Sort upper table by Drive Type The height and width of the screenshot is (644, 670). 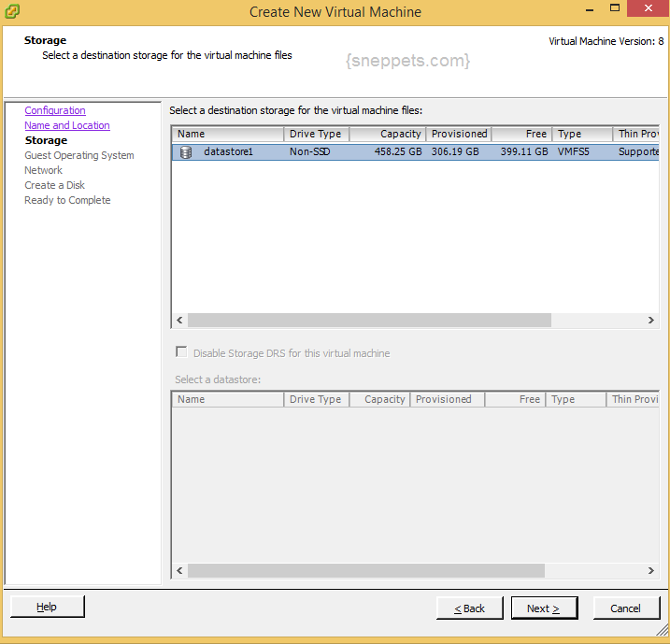click(x=316, y=134)
